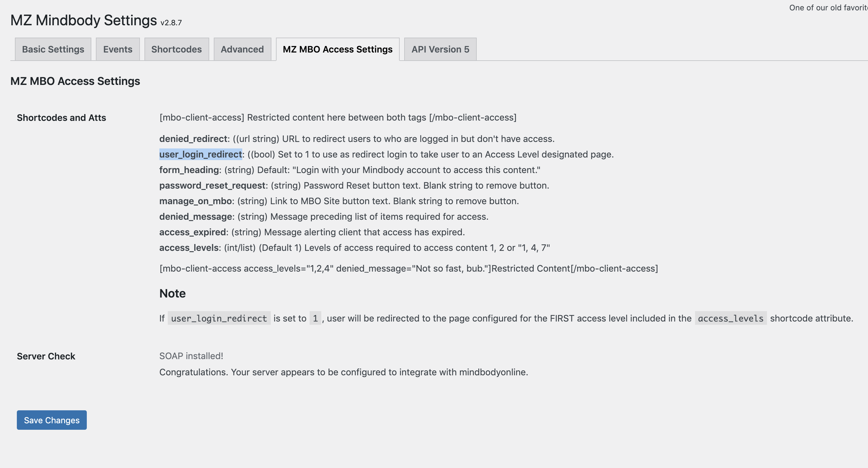
Task: Click the example shortcode with access_levels="1,2,4"
Action: [408, 268]
